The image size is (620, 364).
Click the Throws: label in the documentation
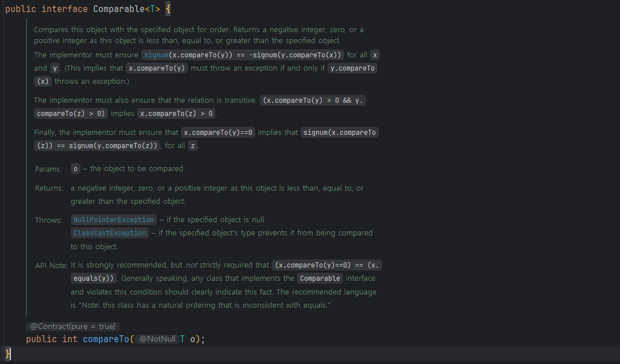tap(48, 220)
